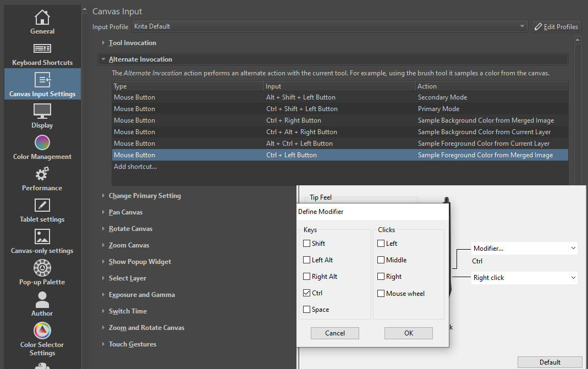Select the Author settings icon

[42, 300]
